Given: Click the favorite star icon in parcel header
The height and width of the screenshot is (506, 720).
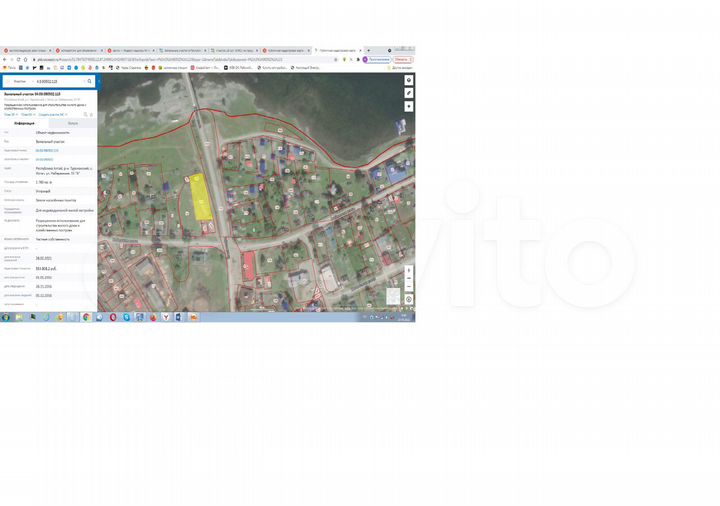Looking at the screenshot, I should pyautogui.click(x=91, y=114).
